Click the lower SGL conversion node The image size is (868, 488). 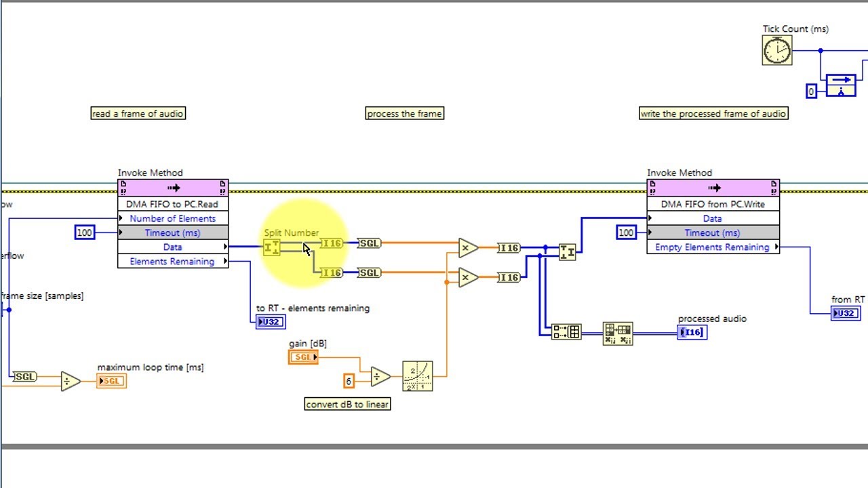tap(369, 272)
